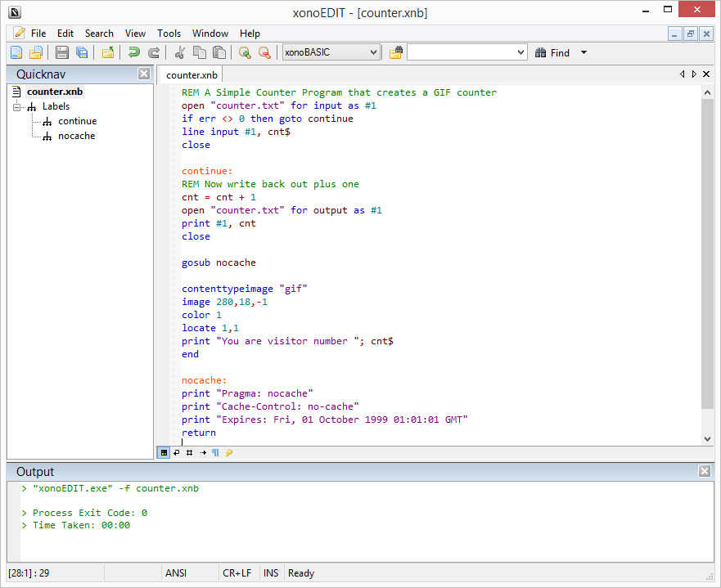This screenshot has height=588, width=721.
Task: Close the current editor tab with X
Action: pyautogui.click(x=706, y=74)
